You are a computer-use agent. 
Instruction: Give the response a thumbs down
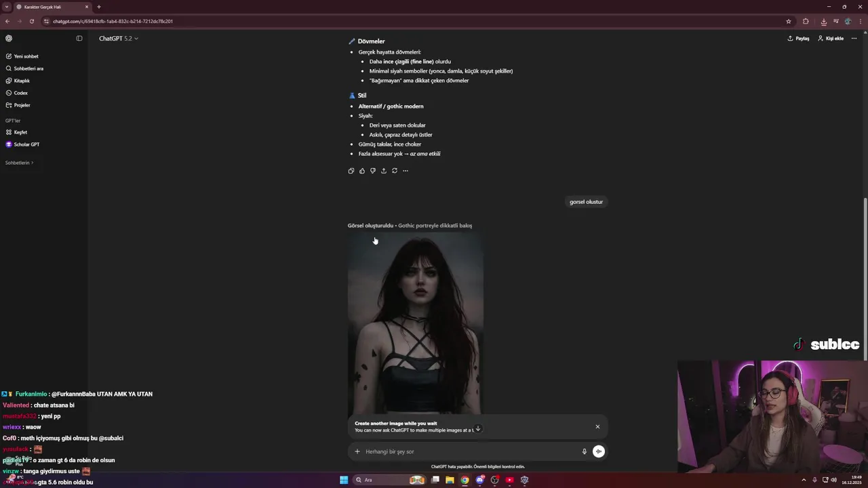[373, 171]
